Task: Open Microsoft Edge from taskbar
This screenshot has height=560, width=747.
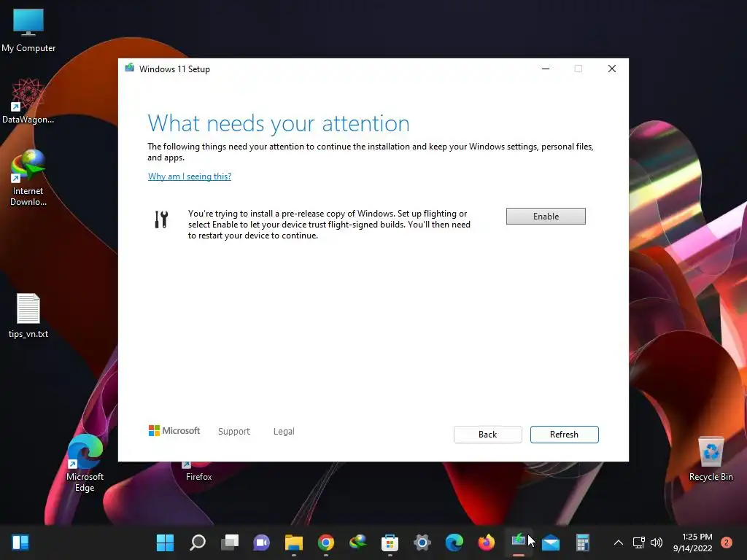Action: tap(454, 542)
